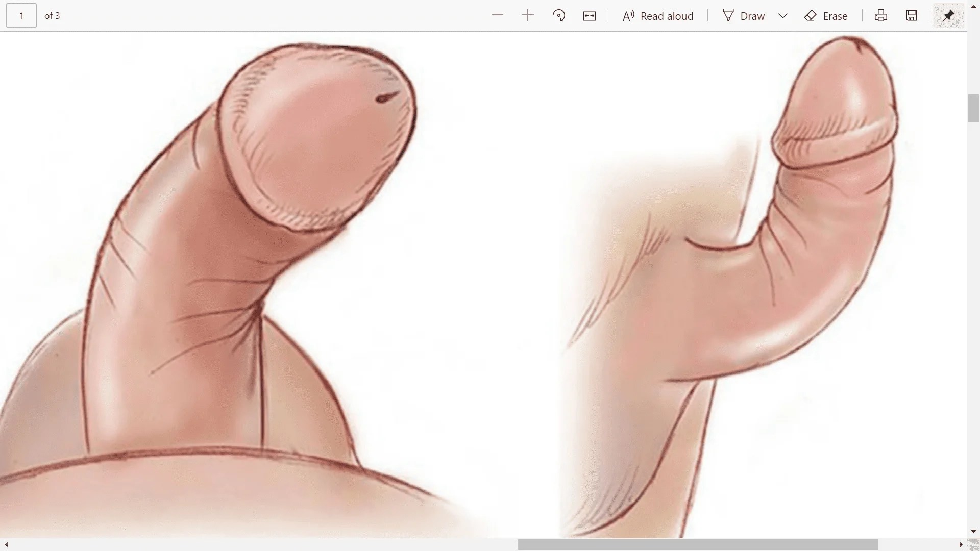The width and height of the screenshot is (980, 551).
Task: Click the scroll down arrow
Action: (x=973, y=532)
